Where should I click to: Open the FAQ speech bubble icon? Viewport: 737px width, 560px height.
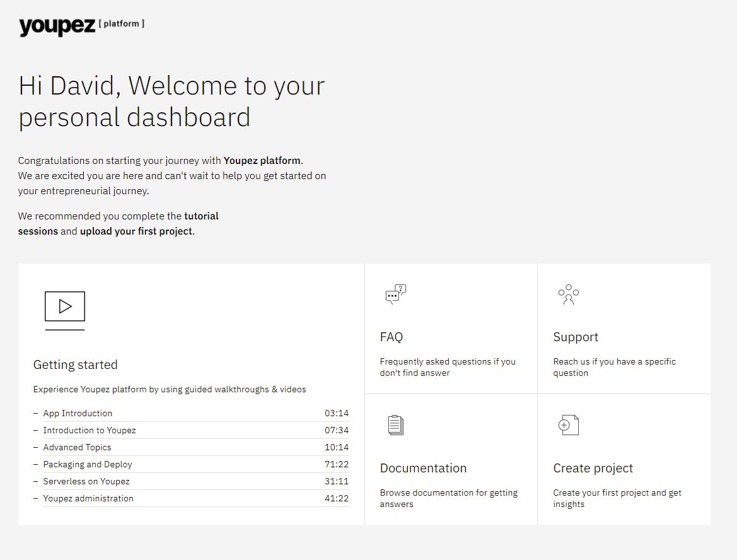point(395,294)
